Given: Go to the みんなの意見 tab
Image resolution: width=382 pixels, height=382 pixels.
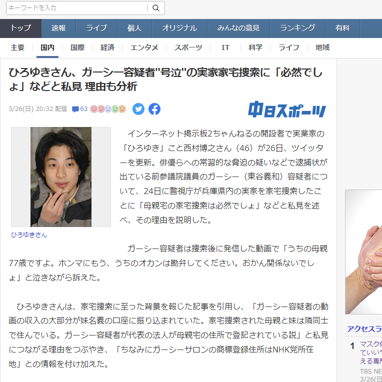Looking at the screenshot, I should click(238, 28).
